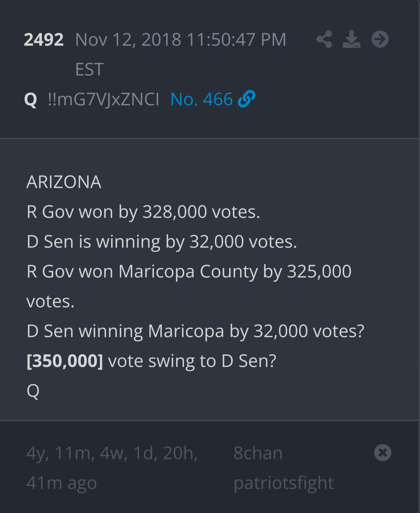Open the No. 466 post link

click(201, 99)
